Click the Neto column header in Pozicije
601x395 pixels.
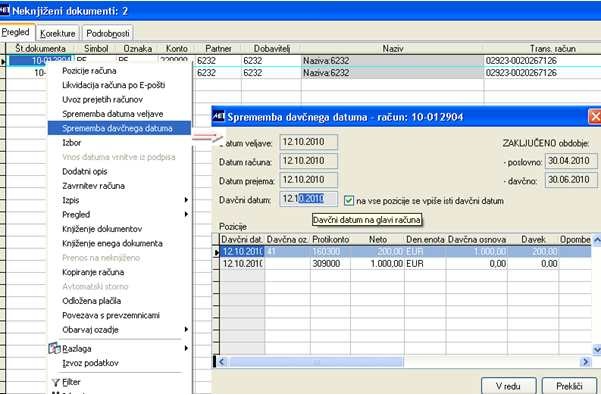378,239
